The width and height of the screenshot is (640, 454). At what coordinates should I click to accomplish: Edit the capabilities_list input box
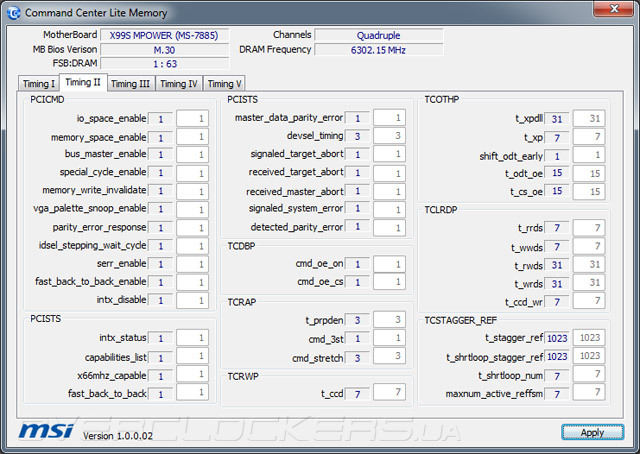click(192, 356)
